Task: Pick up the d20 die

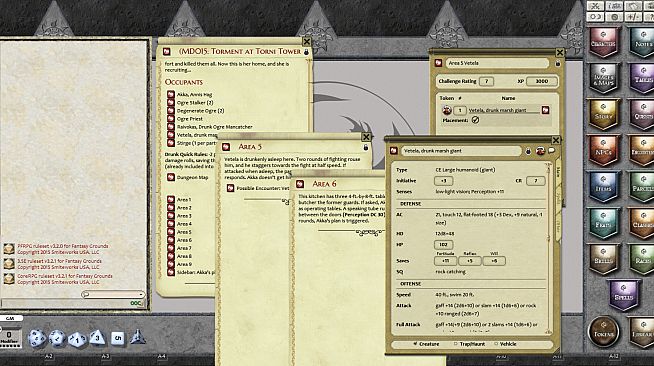Action: 37,338
